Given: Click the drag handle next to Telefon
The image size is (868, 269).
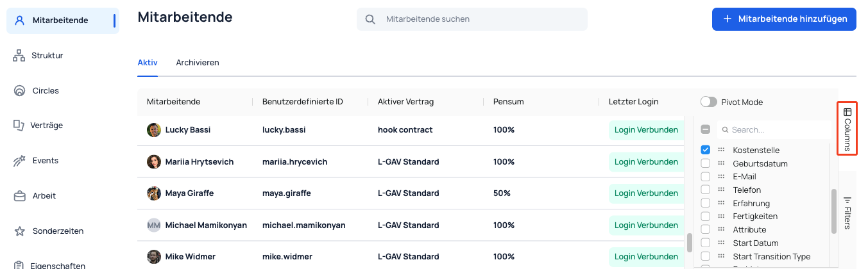Looking at the screenshot, I should 721,190.
